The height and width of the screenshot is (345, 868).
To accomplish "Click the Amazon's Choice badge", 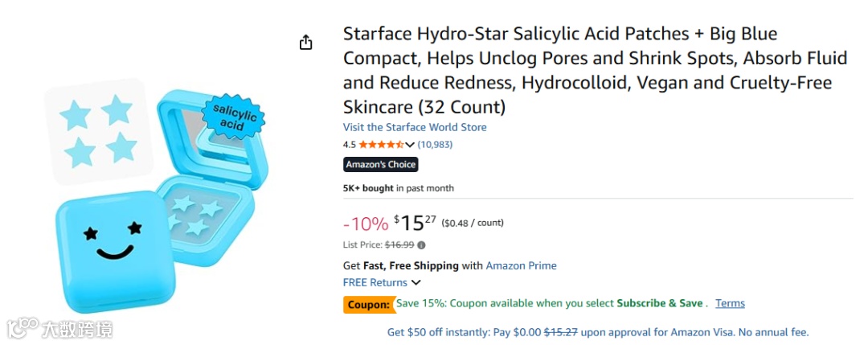I will click(381, 164).
